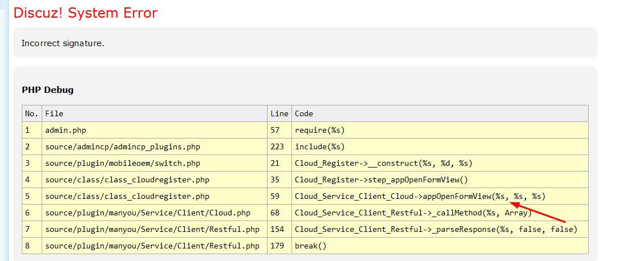The height and width of the screenshot is (261, 644).
Task: Click 'Cloud_Service_Client_Restful->_callMethod' code cell
Action: [440, 213]
